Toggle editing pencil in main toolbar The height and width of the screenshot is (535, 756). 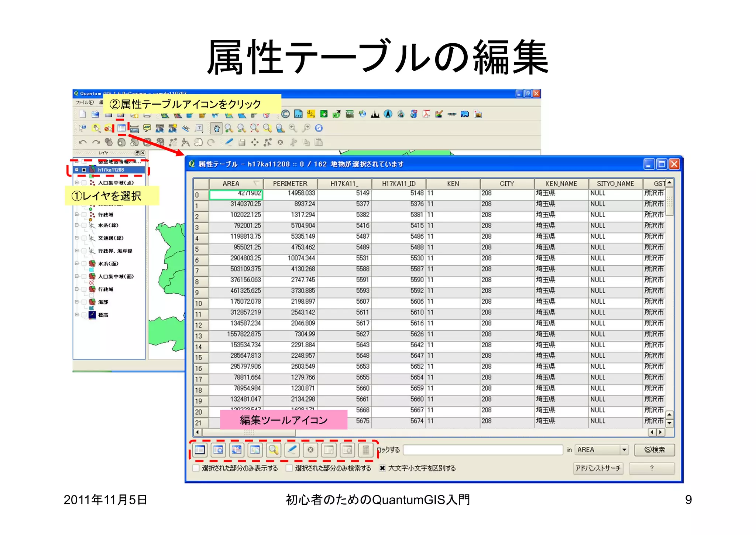click(x=229, y=142)
